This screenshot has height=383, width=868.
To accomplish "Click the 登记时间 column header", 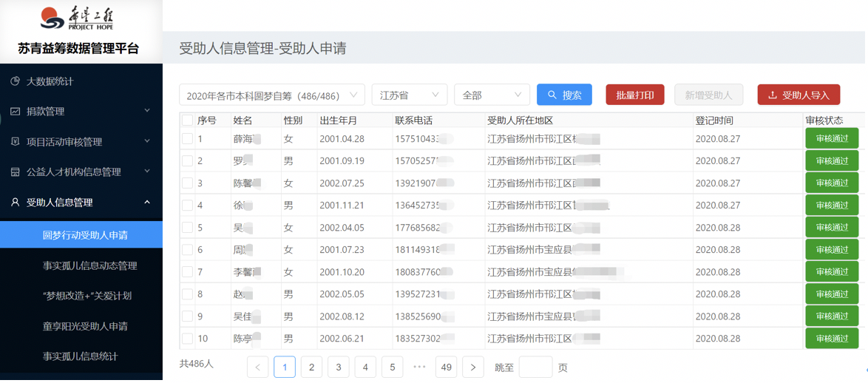I will pyautogui.click(x=714, y=120).
